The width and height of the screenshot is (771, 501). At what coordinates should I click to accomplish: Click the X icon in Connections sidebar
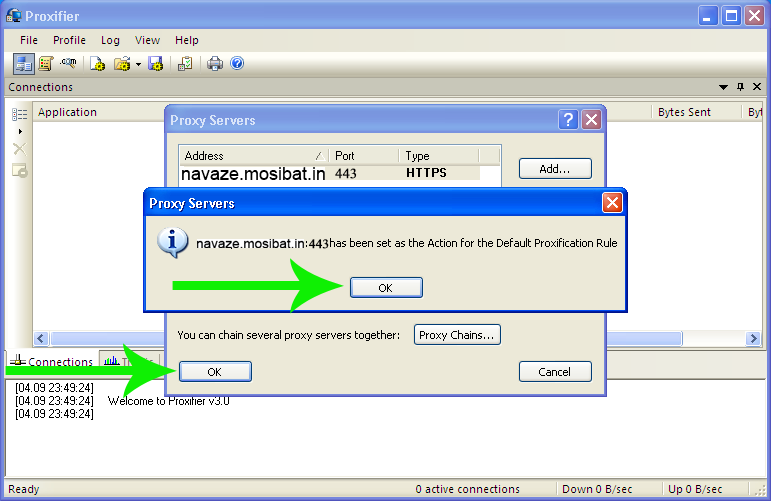(x=20, y=149)
